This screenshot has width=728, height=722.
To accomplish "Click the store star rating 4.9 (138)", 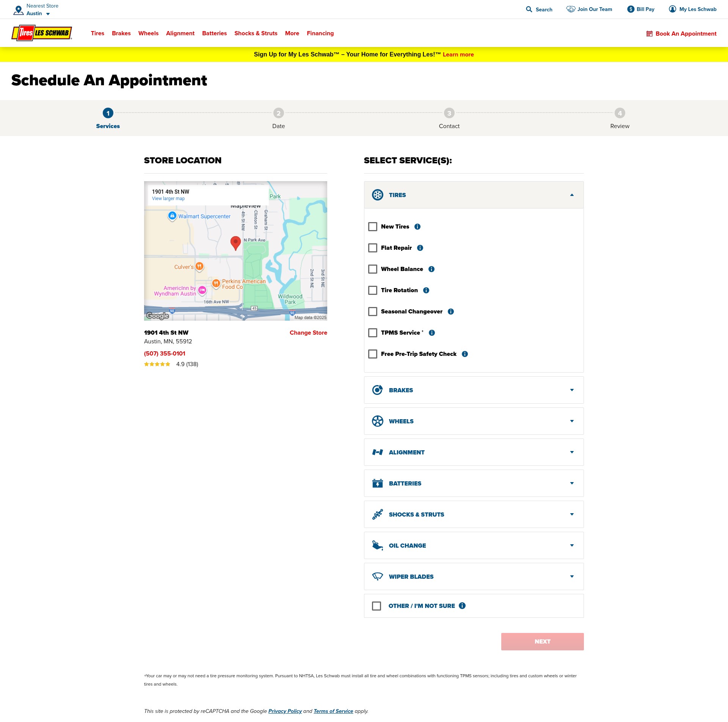I will [x=171, y=364].
